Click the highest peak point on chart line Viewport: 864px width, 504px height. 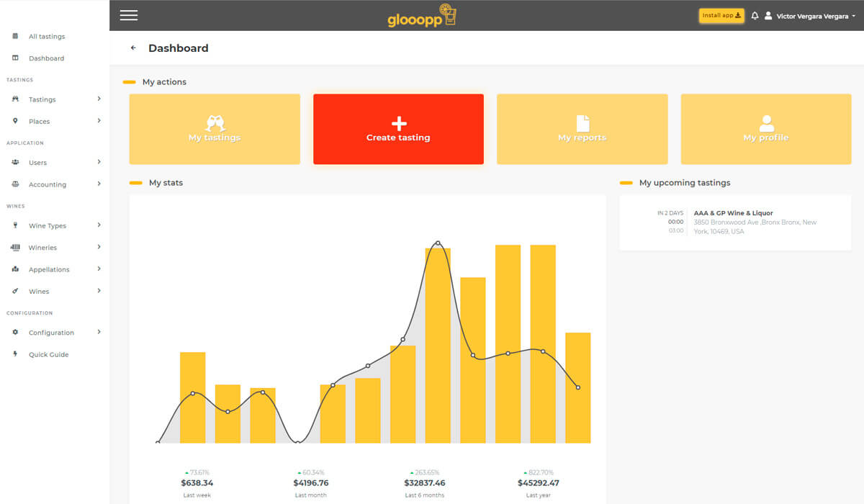pos(438,243)
